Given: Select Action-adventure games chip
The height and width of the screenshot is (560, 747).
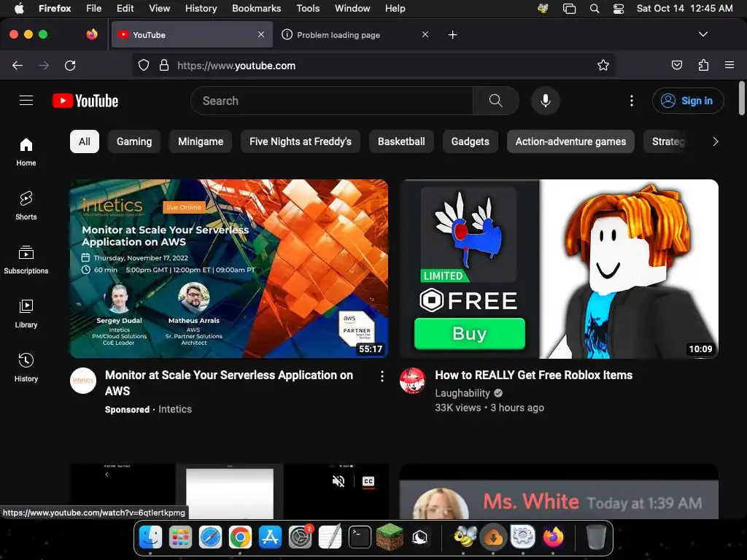Looking at the screenshot, I should pos(570,141).
